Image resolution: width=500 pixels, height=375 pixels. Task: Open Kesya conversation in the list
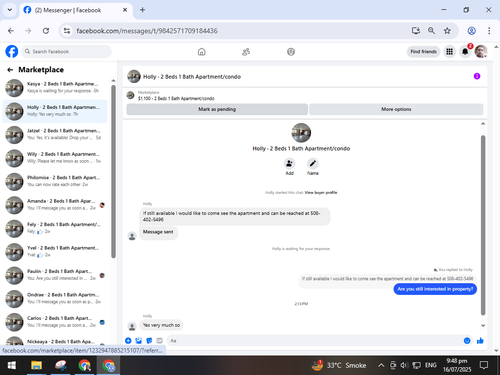(56, 88)
